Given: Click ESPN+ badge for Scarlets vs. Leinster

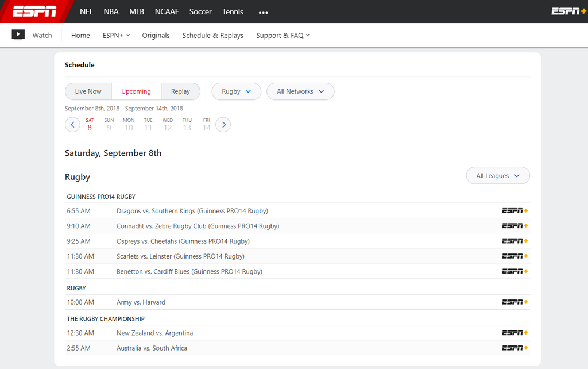Looking at the screenshot, I should pyautogui.click(x=515, y=256).
